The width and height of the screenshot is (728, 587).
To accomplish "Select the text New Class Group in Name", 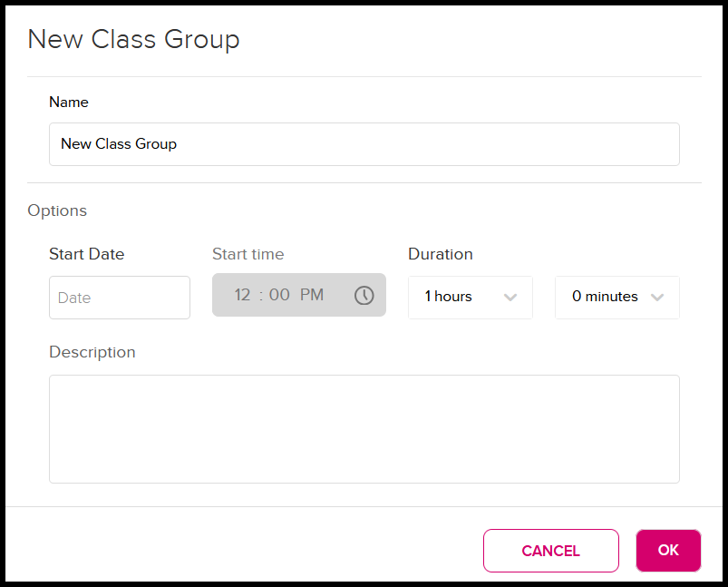I will pos(118,143).
